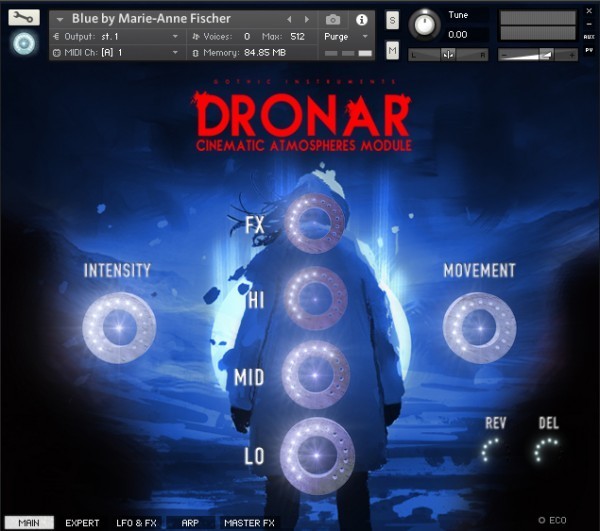The width and height of the screenshot is (600, 531).
Task: Toggle the Solo S button
Action: 392,20
